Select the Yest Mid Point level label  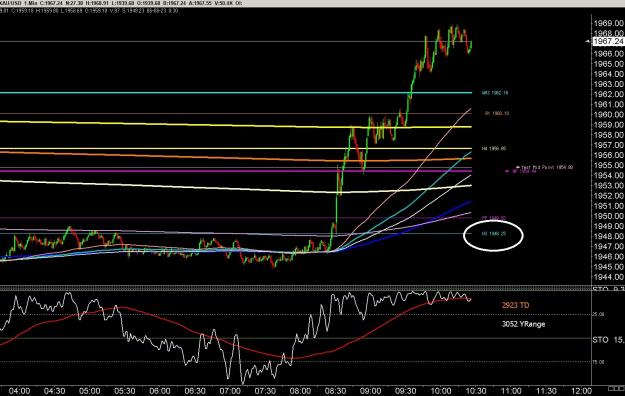click(x=546, y=167)
